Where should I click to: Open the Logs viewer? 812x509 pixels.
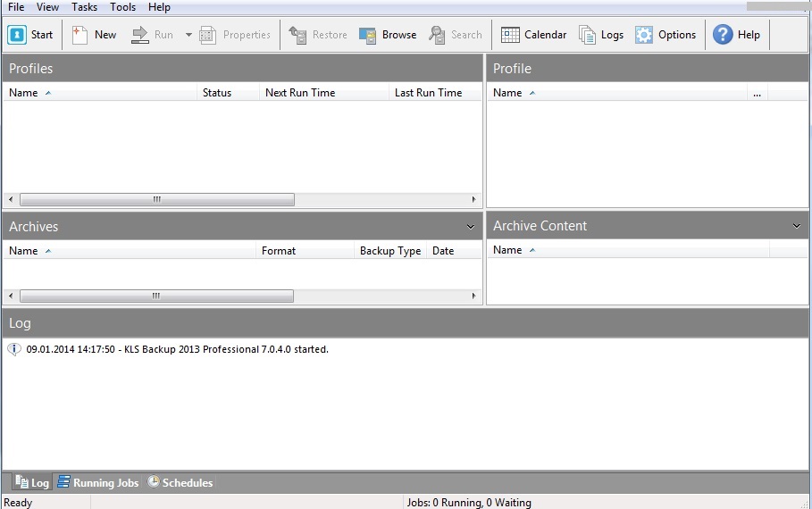(587, 35)
